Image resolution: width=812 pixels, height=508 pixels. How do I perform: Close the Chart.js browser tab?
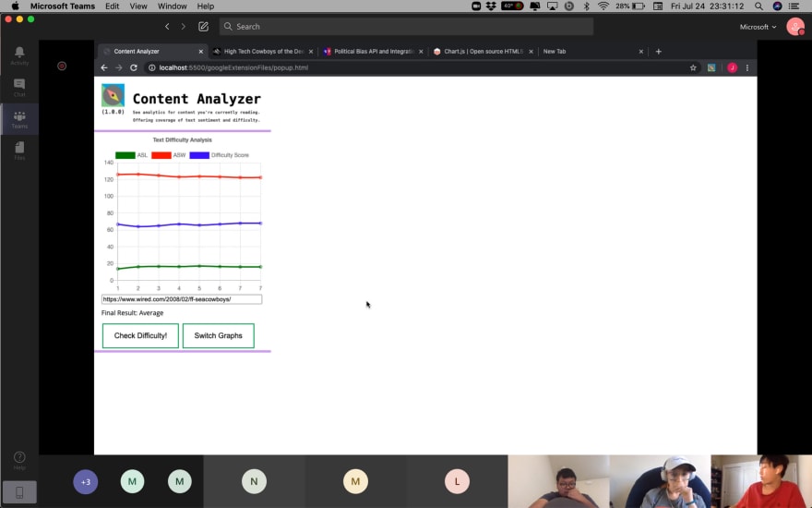pyautogui.click(x=531, y=52)
